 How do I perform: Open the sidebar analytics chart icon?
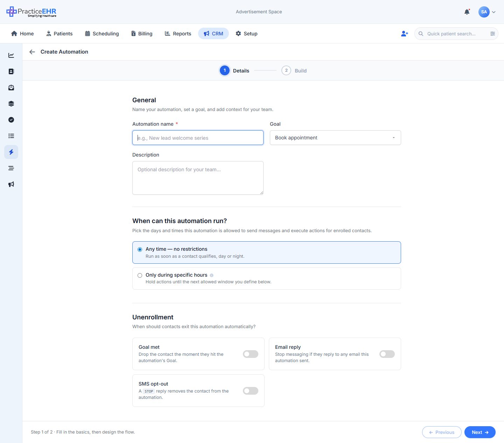(11, 55)
